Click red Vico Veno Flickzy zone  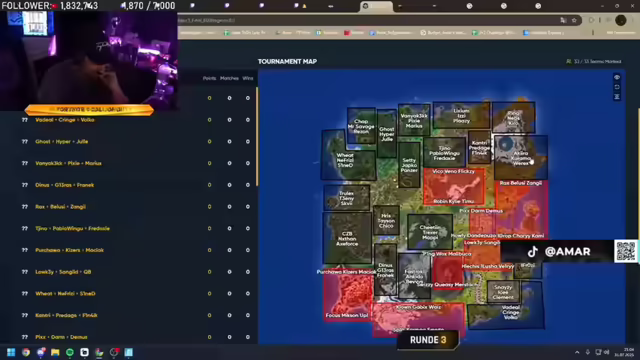coord(454,187)
